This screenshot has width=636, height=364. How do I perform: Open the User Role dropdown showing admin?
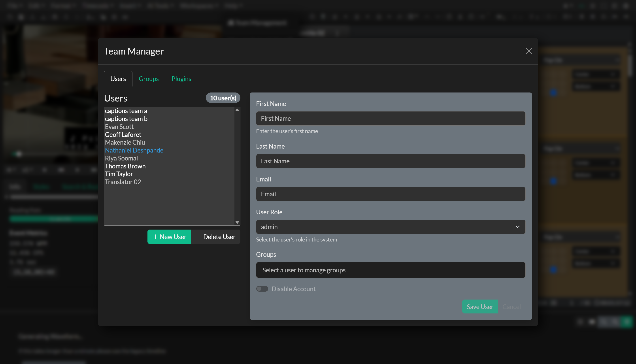[x=391, y=227]
